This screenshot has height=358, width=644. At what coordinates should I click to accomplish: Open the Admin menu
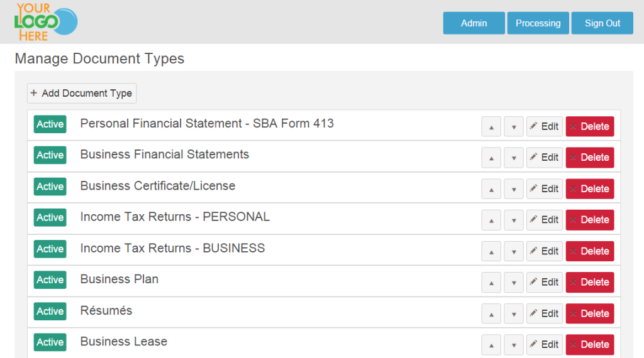coord(474,23)
